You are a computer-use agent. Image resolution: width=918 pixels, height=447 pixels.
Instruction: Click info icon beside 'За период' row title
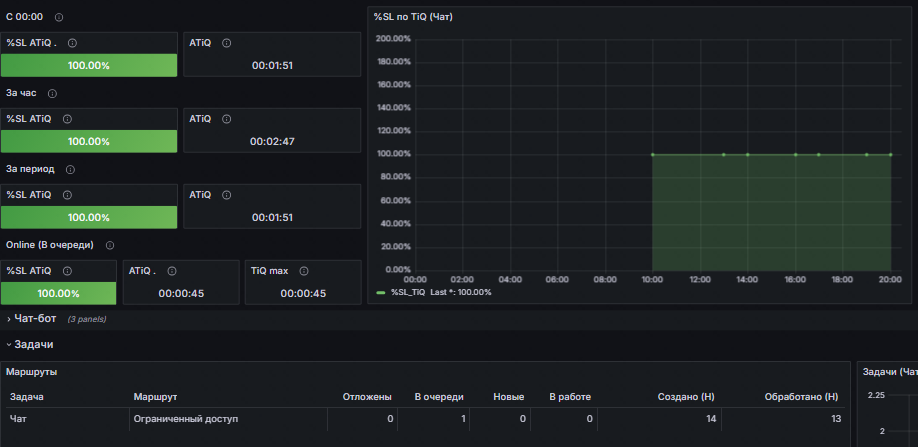tap(70, 170)
